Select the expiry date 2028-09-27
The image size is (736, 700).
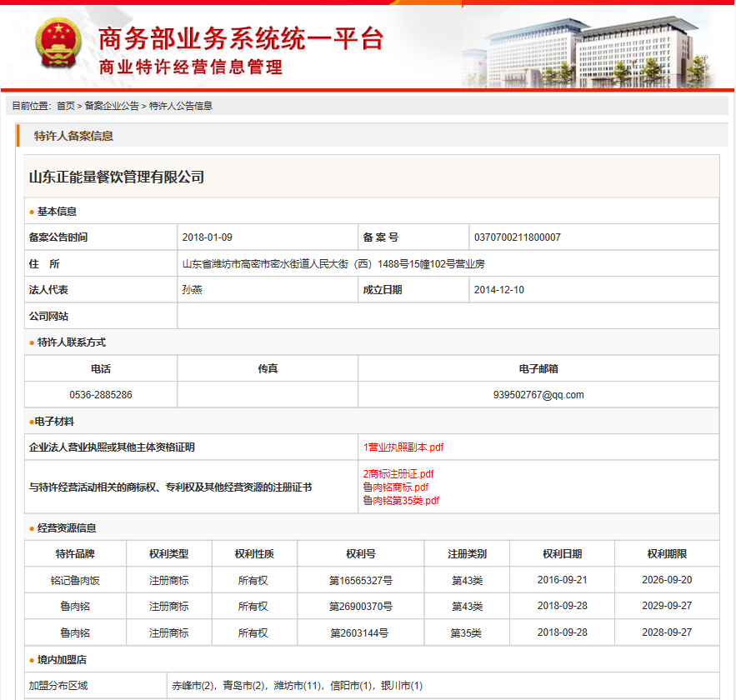point(667,632)
